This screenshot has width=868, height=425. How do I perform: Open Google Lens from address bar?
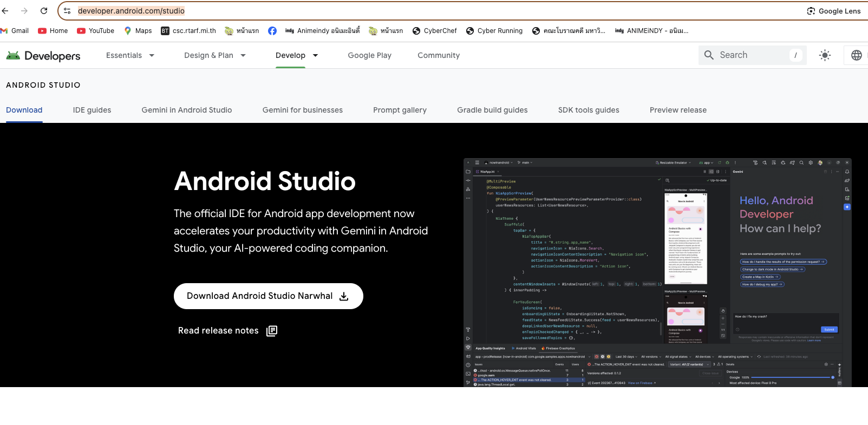(833, 11)
